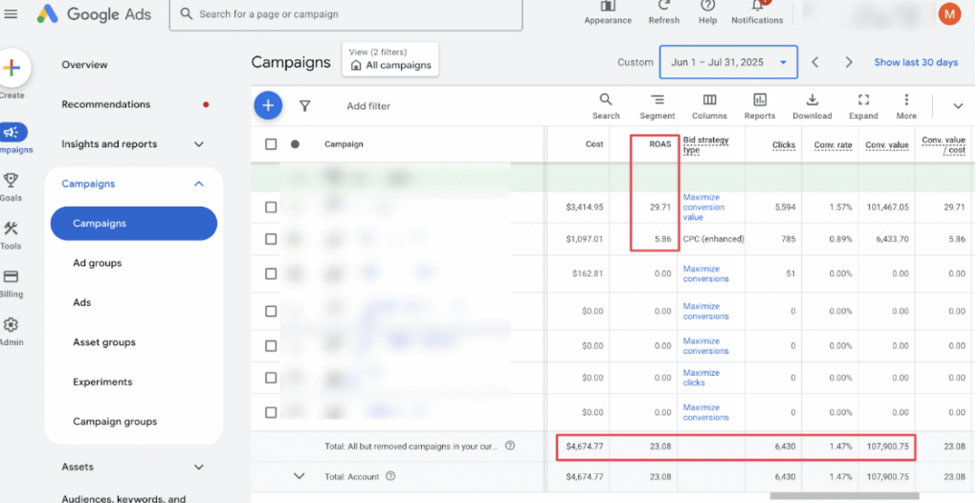980x503 pixels.
Task: Click the Reports chart icon
Action: [759, 99]
